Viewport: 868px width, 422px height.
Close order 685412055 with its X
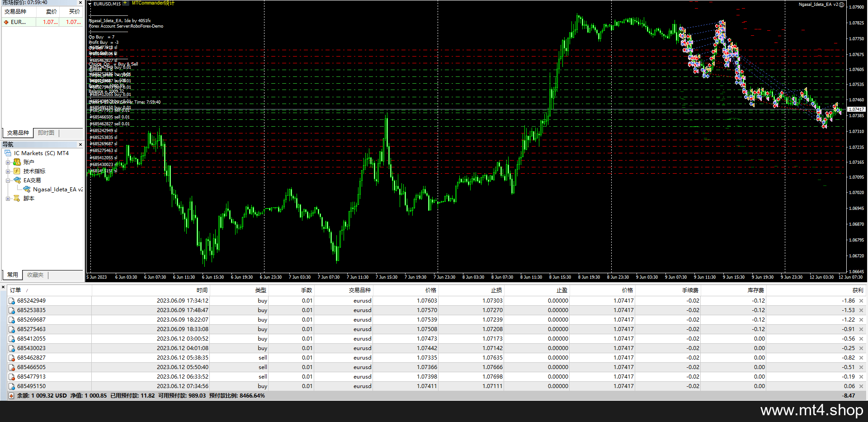(x=861, y=339)
